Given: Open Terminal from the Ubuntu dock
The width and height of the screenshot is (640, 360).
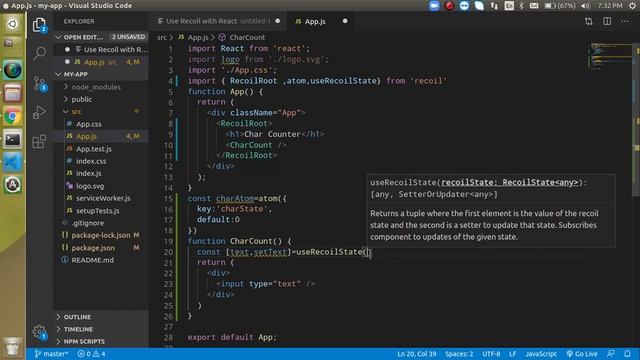Looking at the screenshot, I should pyautogui.click(x=13, y=140).
